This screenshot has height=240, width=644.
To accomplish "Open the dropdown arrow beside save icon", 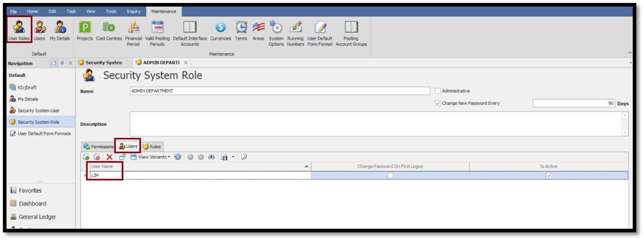I will pyautogui.click(x=233, y=157).
